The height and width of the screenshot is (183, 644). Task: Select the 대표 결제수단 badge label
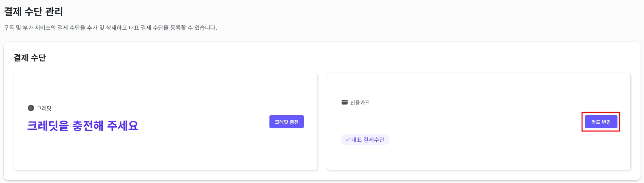coord(367,140)
